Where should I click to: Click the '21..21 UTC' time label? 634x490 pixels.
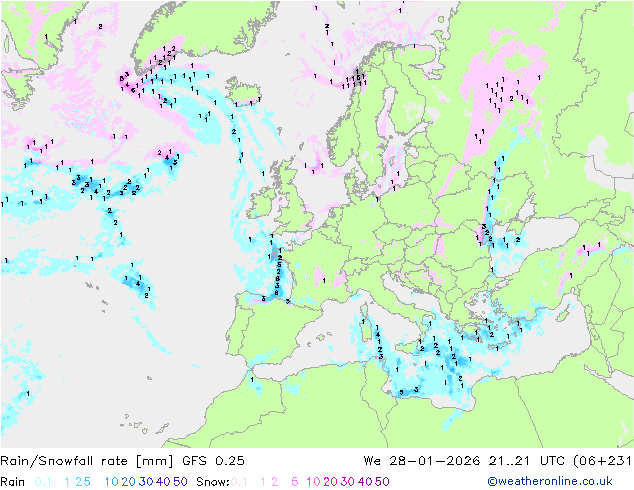[526, 461]
